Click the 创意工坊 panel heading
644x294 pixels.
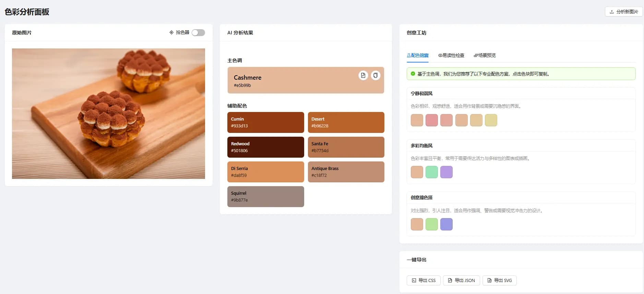416,33
